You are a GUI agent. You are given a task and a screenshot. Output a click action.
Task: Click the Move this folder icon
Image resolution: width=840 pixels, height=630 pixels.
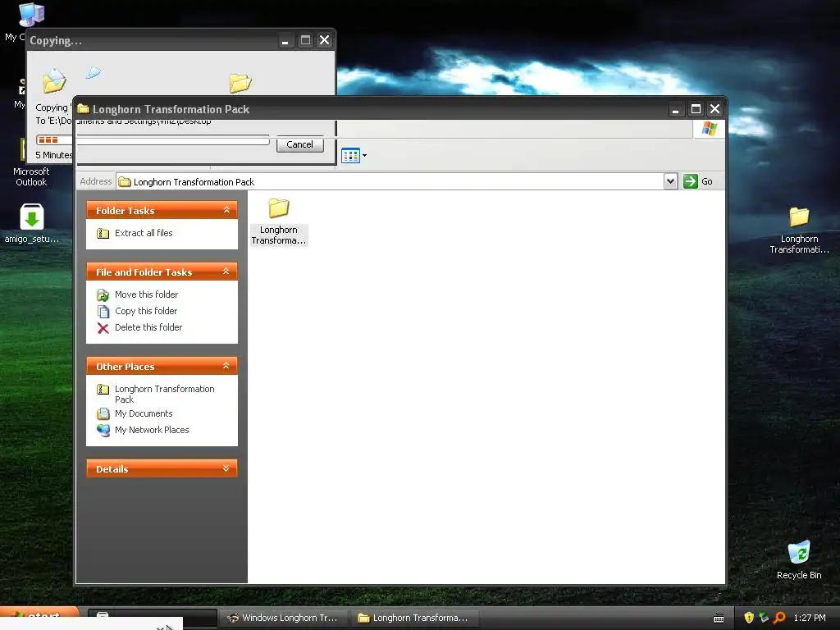(x=103, y=295)
